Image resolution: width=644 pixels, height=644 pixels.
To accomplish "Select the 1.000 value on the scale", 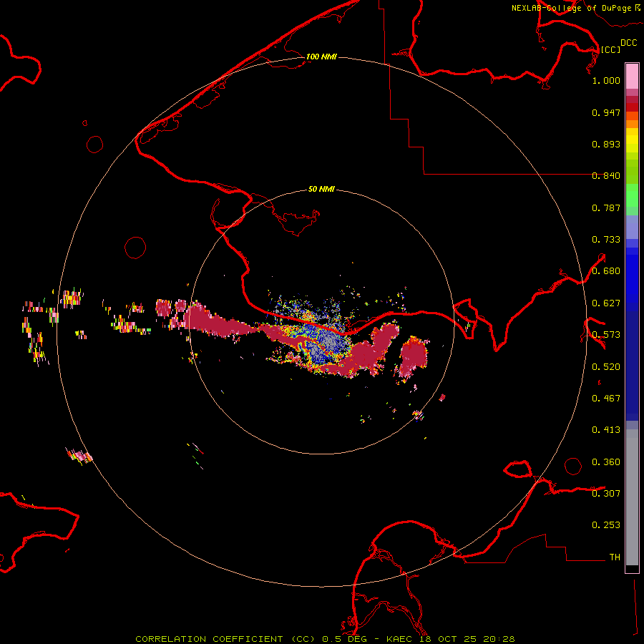I will pyautogui.click(x=606, y=81).
